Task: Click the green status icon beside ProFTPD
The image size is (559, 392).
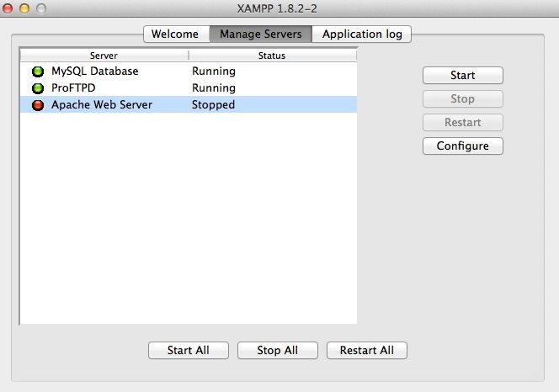Action: 38,88
